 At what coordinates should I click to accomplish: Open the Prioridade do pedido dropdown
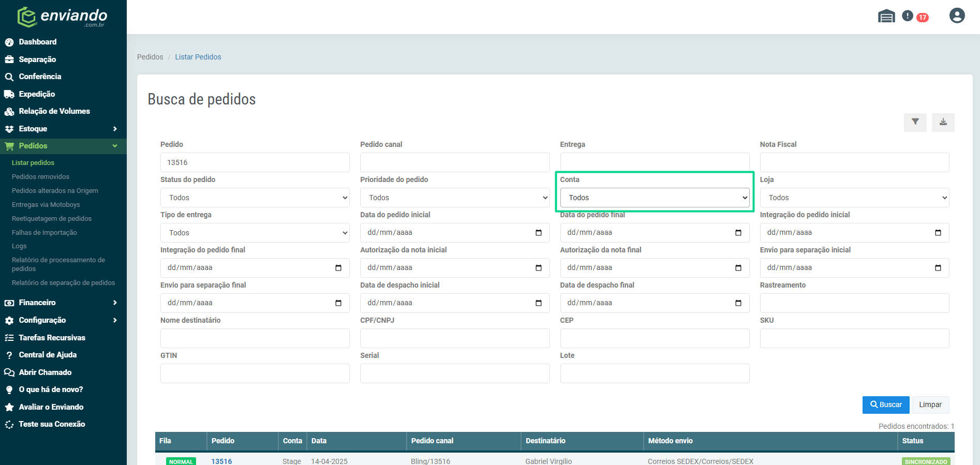pos(455,198)
